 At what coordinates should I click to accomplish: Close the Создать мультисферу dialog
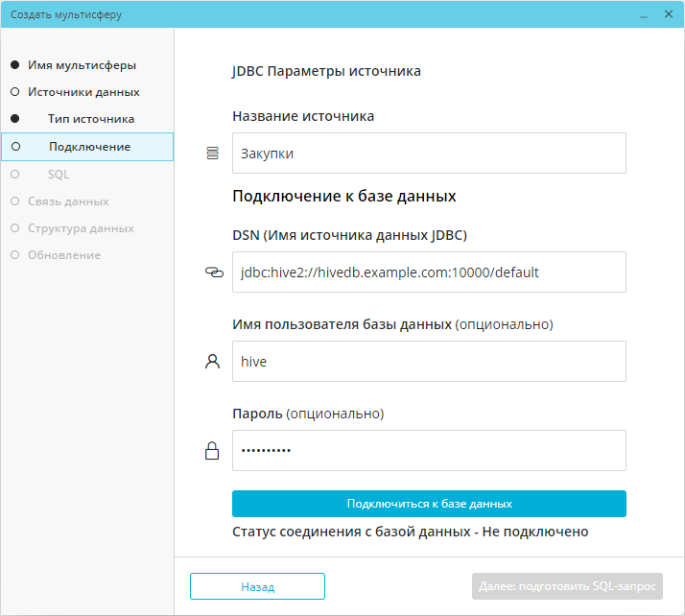point(668,14)
